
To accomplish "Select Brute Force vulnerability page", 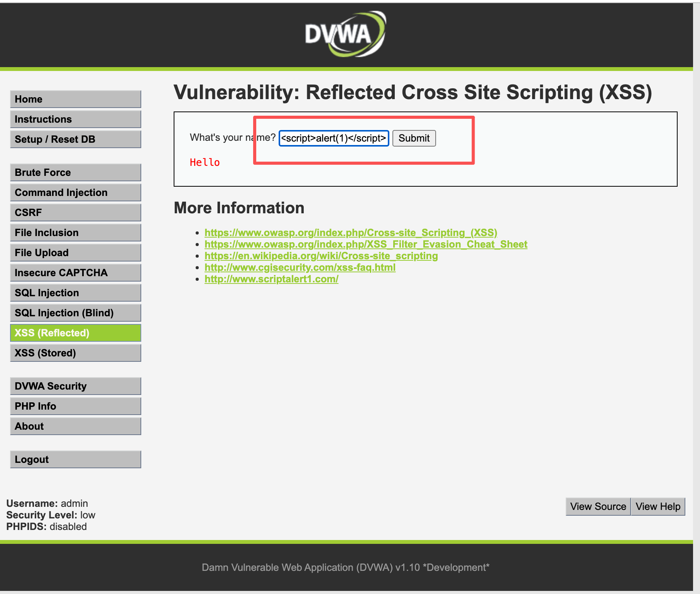I will click(76, 172).
